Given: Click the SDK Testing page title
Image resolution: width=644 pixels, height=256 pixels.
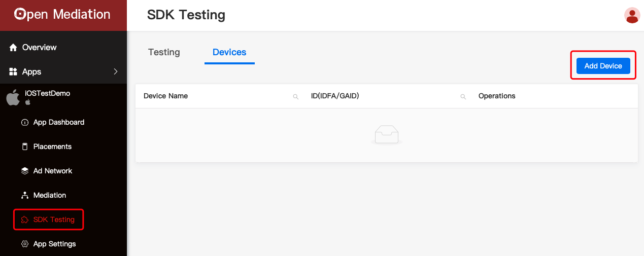Looking at the screenshot, I should click(186, 15).
